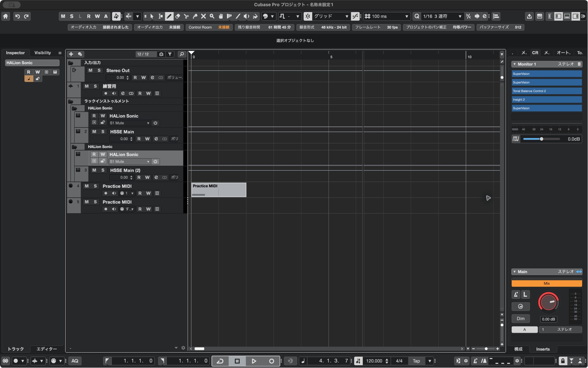Open channel settings 'e' on HSSE Main track
Viewport: 588px width, 368px height.
[156, 139]
